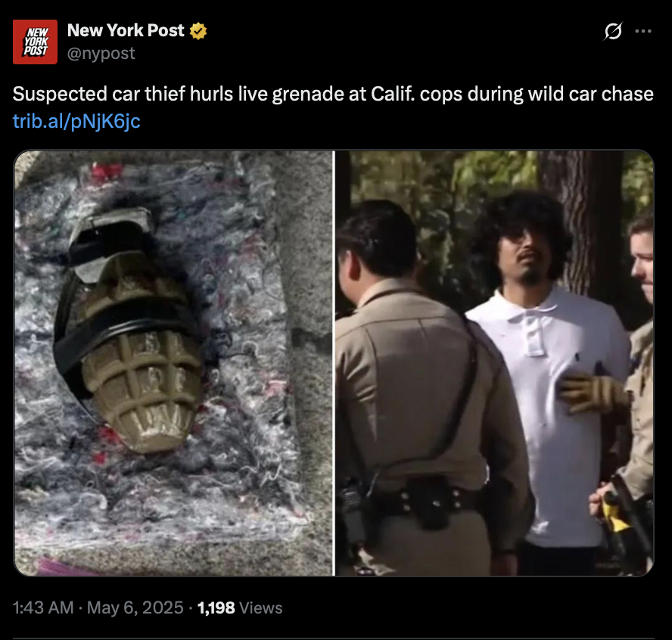This screenshot has width=672, height=640.
Task: Click the New York Post display name
Action: pos(126,30)
